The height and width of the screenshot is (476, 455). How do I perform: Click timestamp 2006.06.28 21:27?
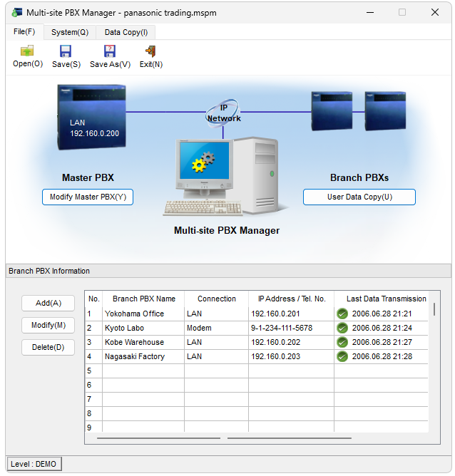pyautogui.click(x=382, y=342)
